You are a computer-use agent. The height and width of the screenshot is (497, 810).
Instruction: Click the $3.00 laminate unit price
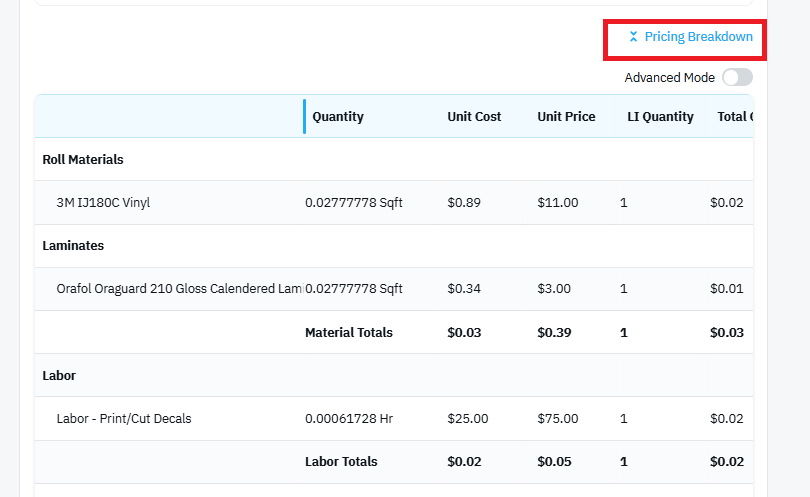(x=554, y=289)
